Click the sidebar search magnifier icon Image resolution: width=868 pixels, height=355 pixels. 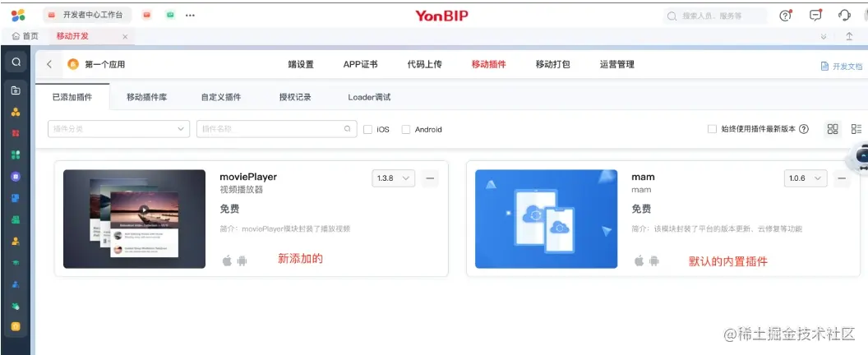16,62
